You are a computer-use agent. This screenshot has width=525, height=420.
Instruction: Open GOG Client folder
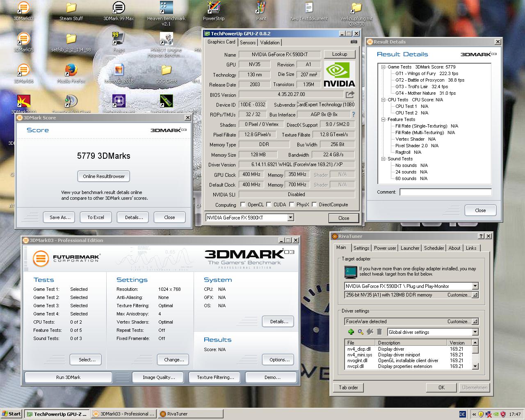(x=166, y=73)
